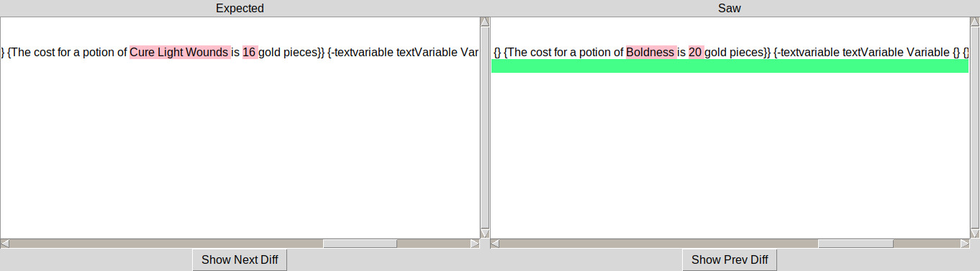Click the highlighted number 16 in Expected
The height and width of the screenshot is (271, 980).
[250, 53]
